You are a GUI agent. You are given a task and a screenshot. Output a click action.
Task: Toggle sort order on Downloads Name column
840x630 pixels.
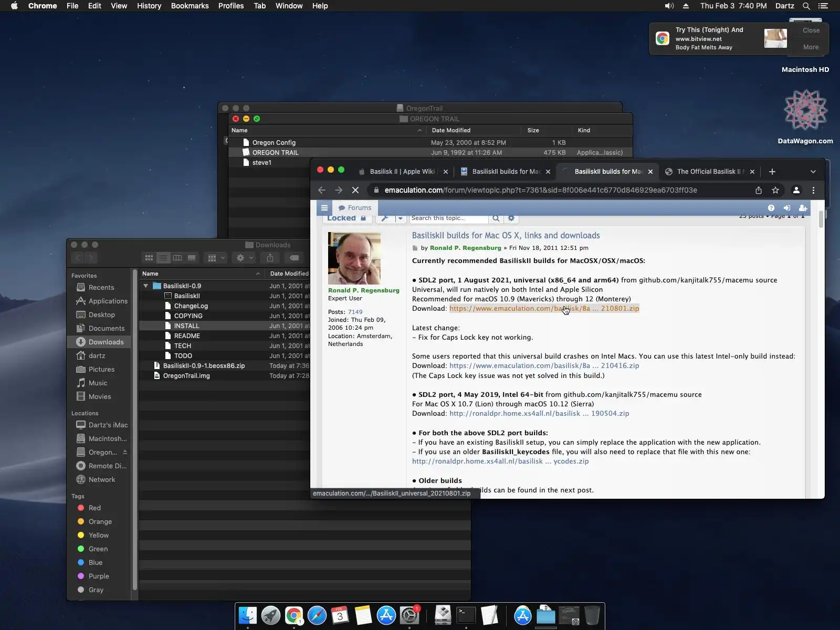[x=202, y=274]
